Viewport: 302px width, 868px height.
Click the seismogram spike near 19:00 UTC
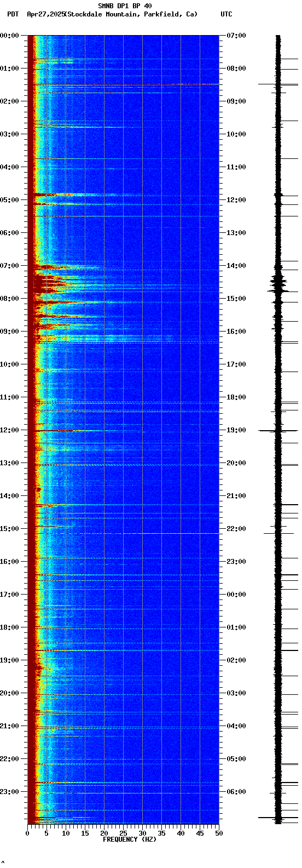click(x=278, y=431)
